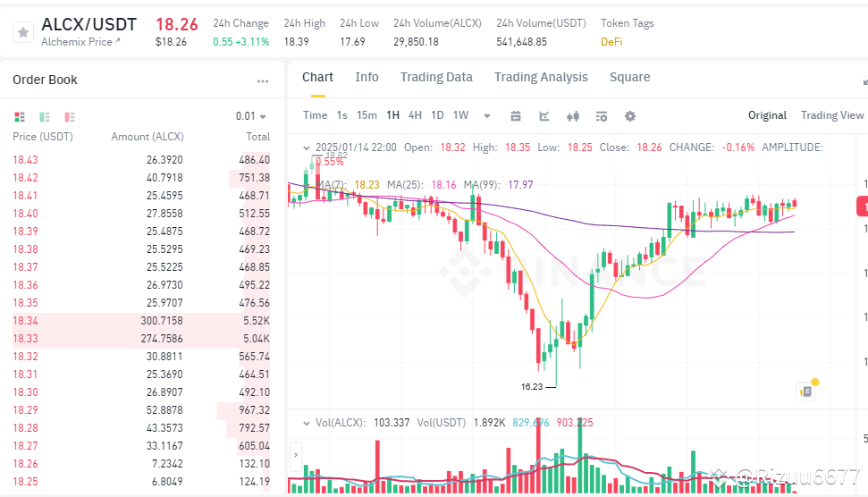Click the MA(7) 18.23 indicator label
The width and height of the screenshot is (868, 497).
pos(348,185)
